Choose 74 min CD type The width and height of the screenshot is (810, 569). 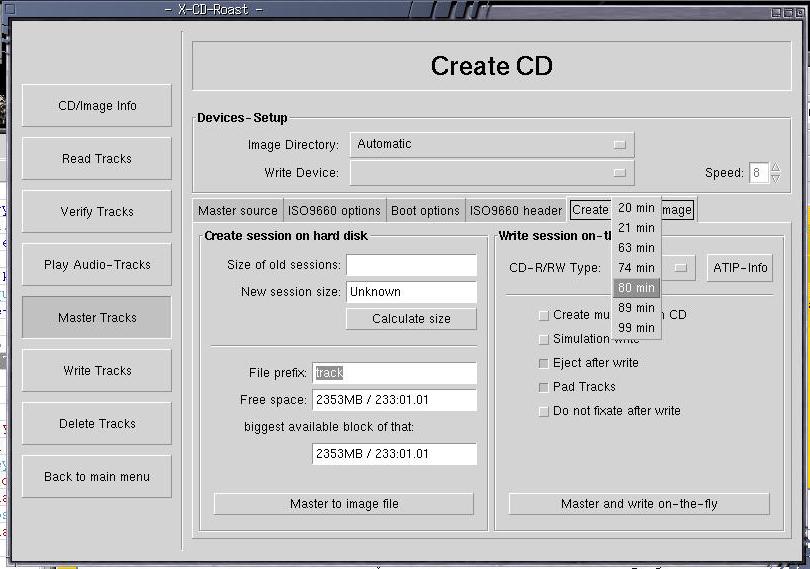(636, 268)
